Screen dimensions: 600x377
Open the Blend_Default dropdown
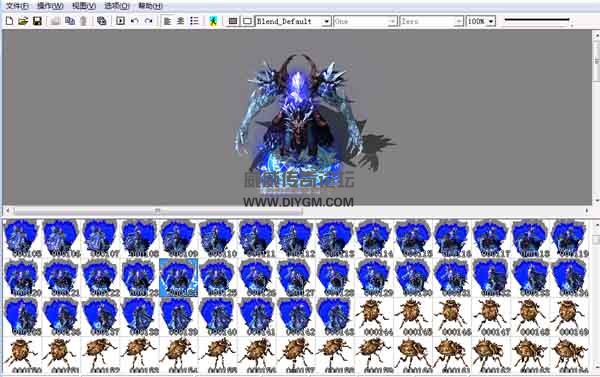click(x=326, y=21)
